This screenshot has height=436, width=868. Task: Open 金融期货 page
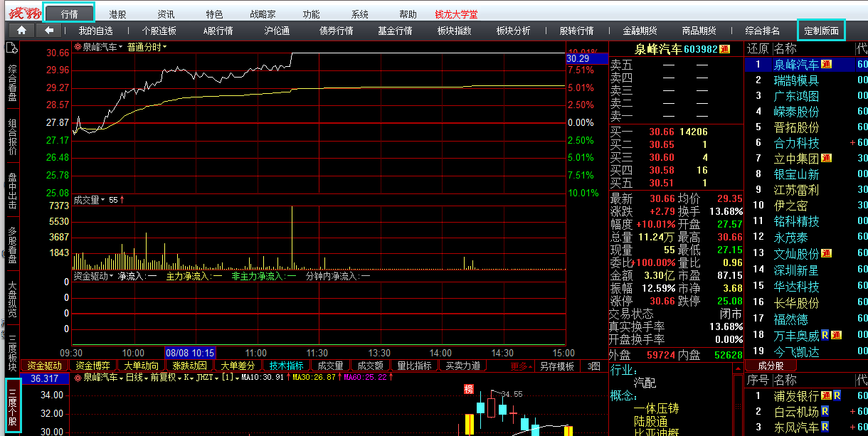pyautogui.click(x=640, y=31)
